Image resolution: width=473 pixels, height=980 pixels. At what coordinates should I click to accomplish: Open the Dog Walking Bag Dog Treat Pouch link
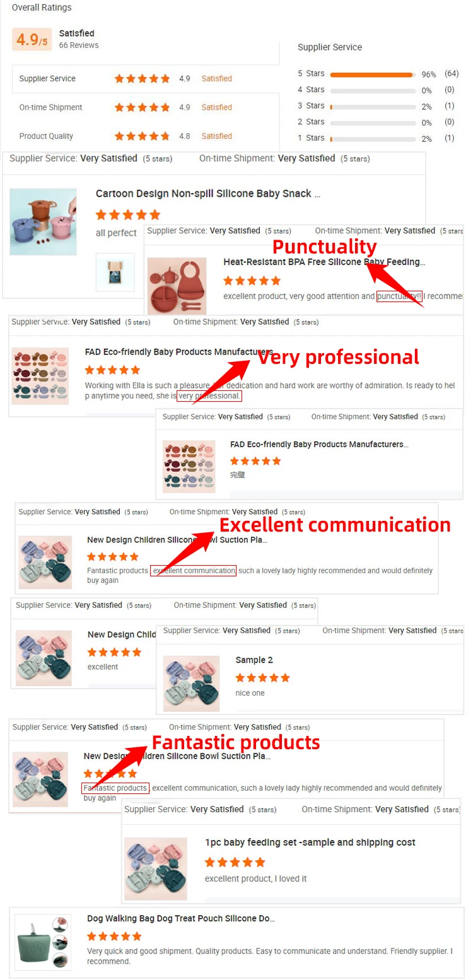point(181,919)
